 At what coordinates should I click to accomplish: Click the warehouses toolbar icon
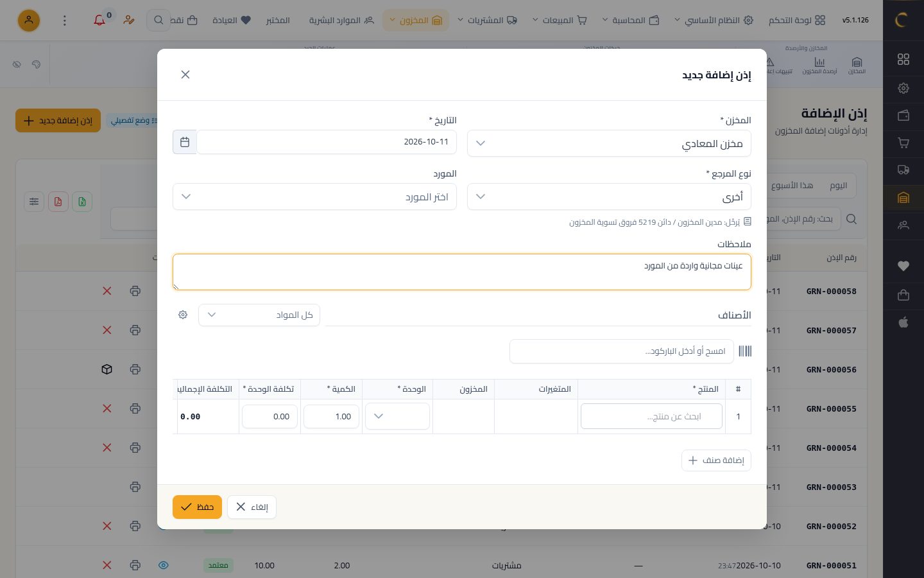pyautogui.click(x=857, y=64)
